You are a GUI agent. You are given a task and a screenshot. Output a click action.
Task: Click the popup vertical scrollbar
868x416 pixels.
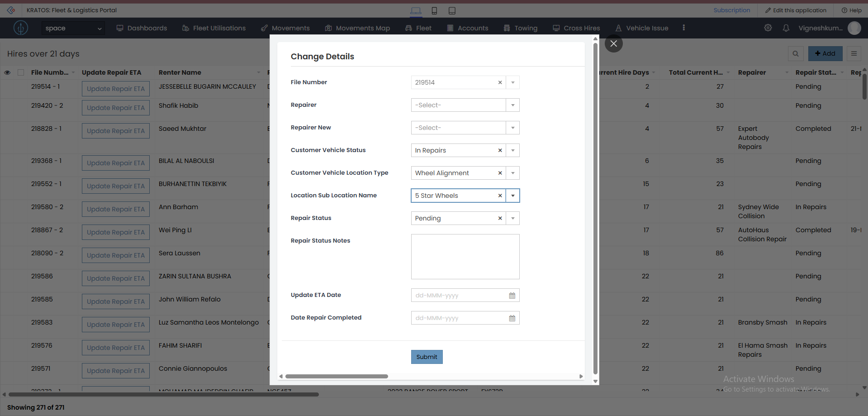click(x=595, y=208)
